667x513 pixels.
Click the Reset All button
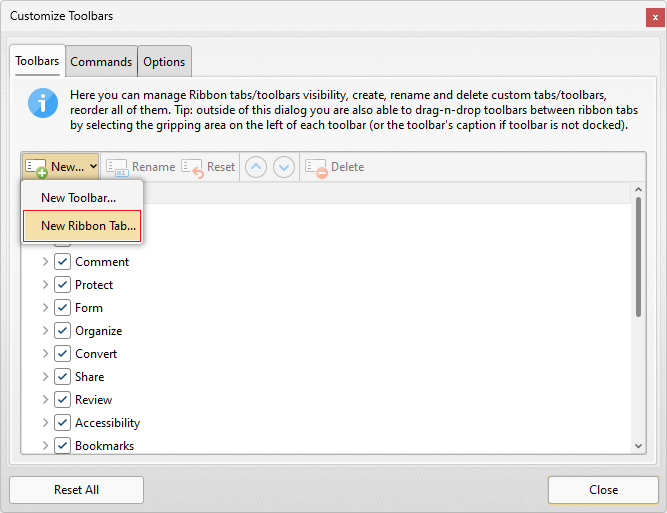(77, 490)
